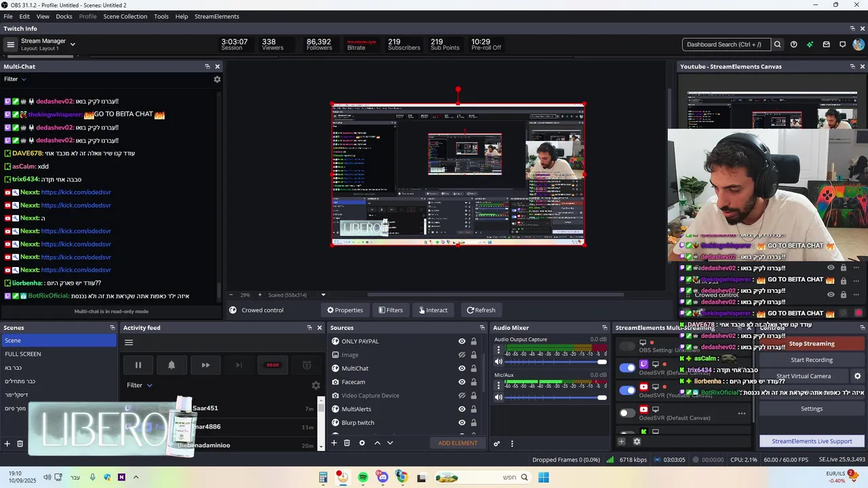The height and width of the screenshot is (488, 868).
Task: Open the Twitch Info hamburger menu
Action: 10,45
